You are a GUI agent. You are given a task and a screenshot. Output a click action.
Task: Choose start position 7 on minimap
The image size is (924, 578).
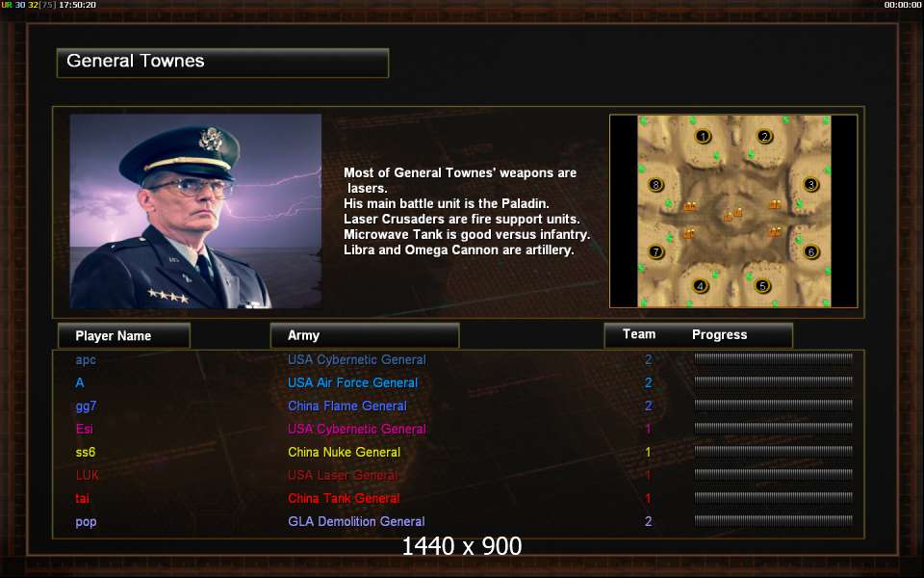click(x=655, y=251)
